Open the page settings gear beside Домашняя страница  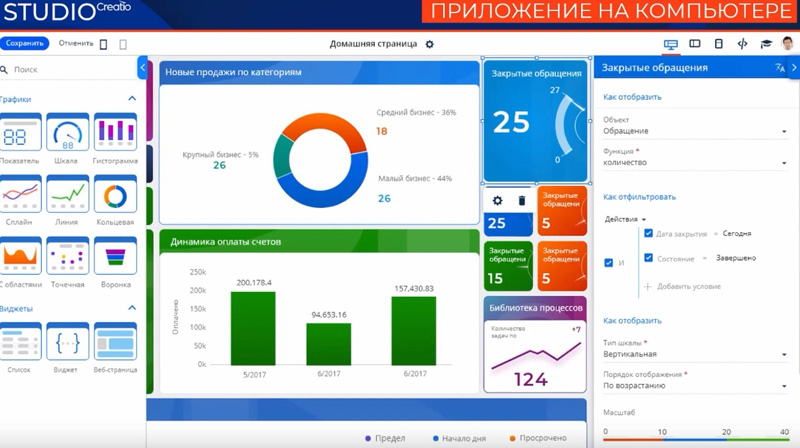tap(430, 45)
